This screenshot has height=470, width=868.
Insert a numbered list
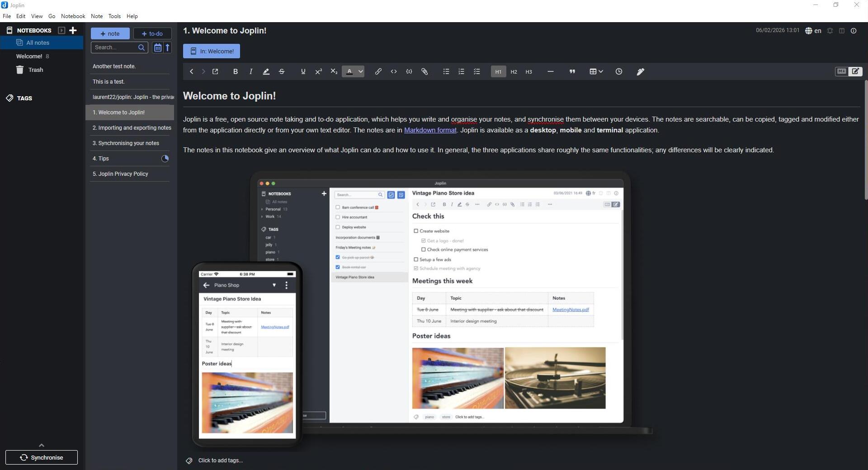point(462,71)
